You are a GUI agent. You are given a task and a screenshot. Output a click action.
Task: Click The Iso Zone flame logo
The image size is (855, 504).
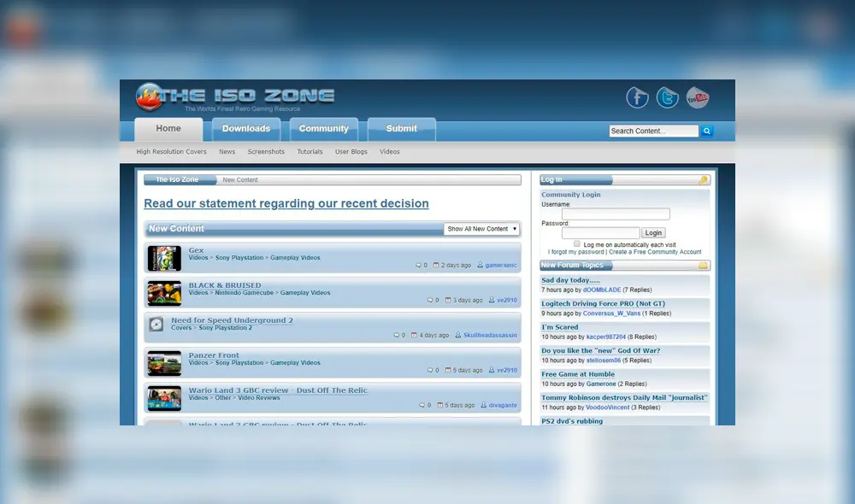point(149,97)
